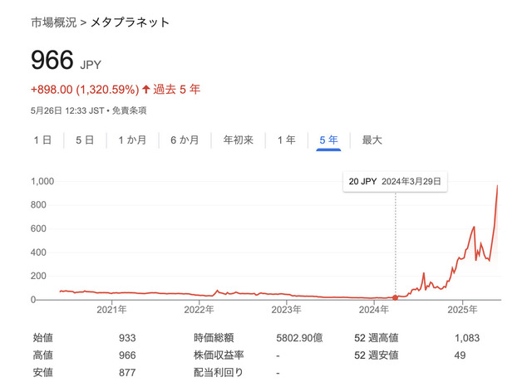Image resolution: width=532 pixels, height=392 pixels.
Task: Choose the 年初来 range tab
Action: tap(239, 140)
